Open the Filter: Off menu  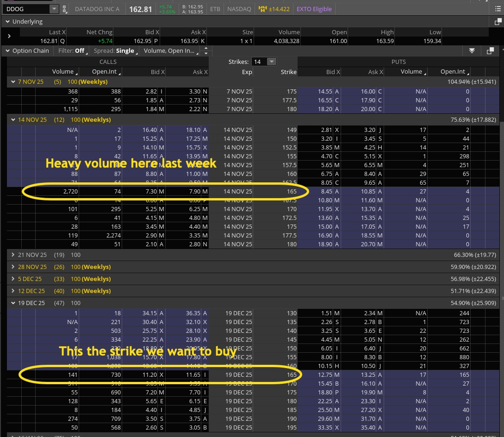(x=73, y=51)
